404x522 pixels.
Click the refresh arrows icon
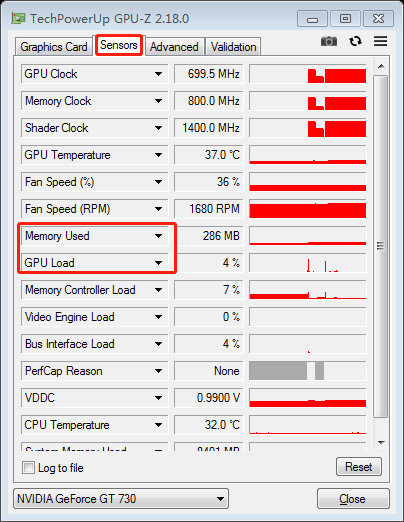tap(355, 41)
